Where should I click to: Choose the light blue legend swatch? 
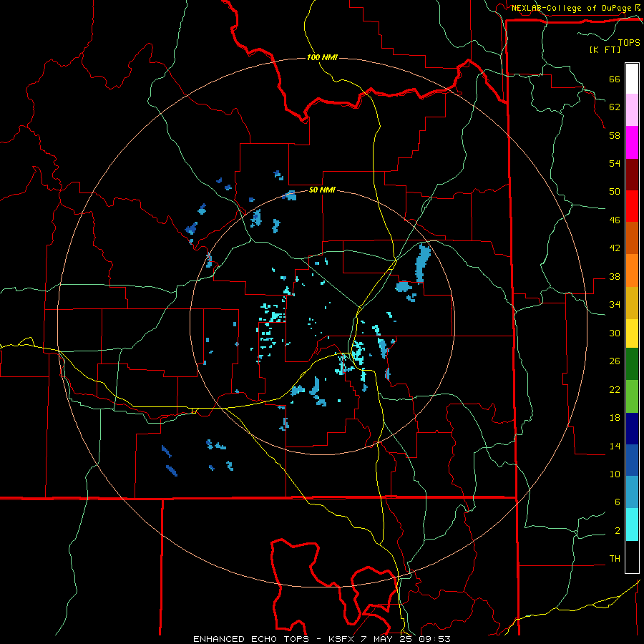point(632,492)
